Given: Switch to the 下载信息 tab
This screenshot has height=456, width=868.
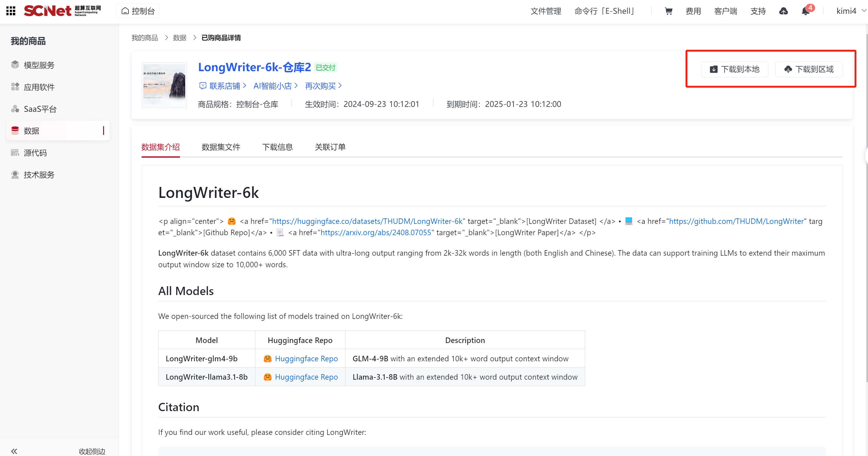Looking at the screenshot, I should click(x=277, y=147).
